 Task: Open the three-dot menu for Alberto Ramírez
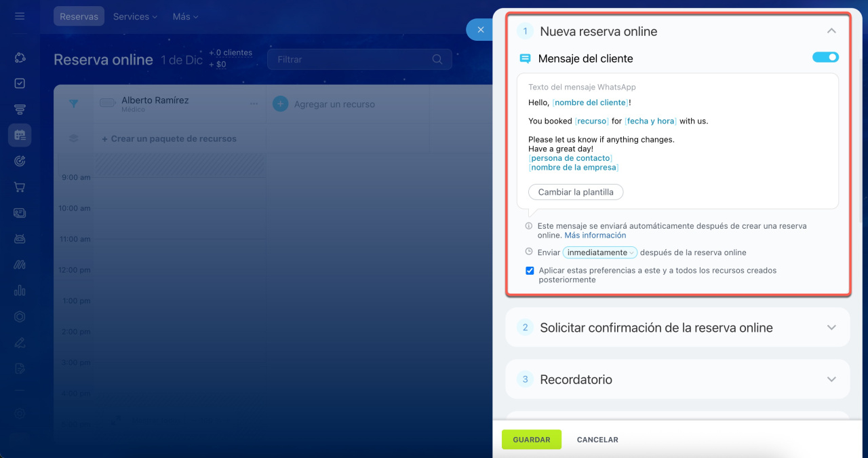pyautogui.click(x=254, y=104)
